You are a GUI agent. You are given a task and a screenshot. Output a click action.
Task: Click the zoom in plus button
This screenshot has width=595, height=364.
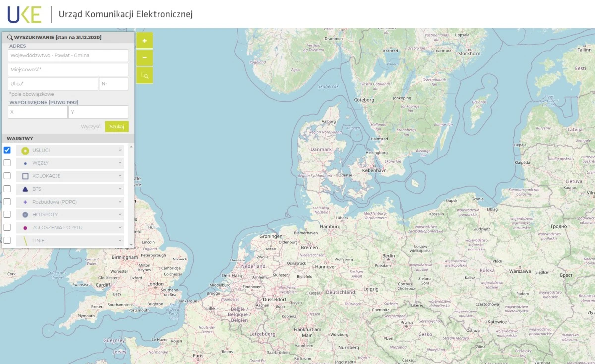coord(144,41)
